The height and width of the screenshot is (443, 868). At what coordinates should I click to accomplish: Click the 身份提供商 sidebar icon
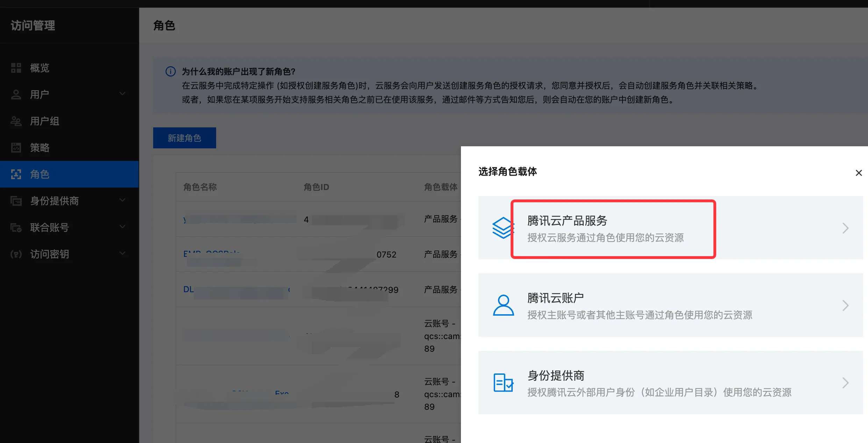click(x=16, y=201)
